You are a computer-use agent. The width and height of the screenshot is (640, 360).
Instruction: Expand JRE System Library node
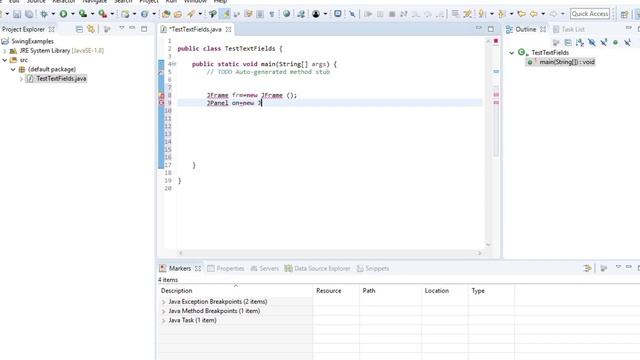(5, 51)
